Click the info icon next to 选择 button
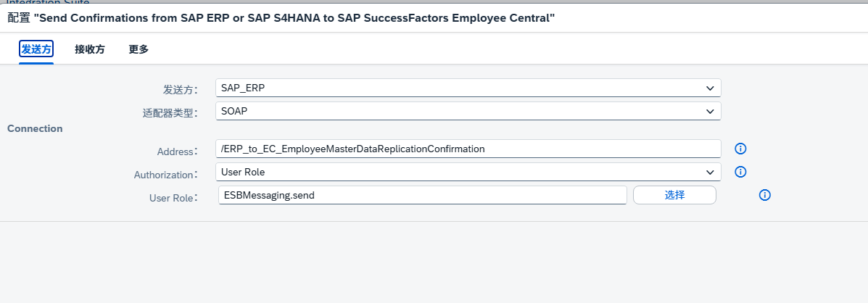 click(764, 195)
